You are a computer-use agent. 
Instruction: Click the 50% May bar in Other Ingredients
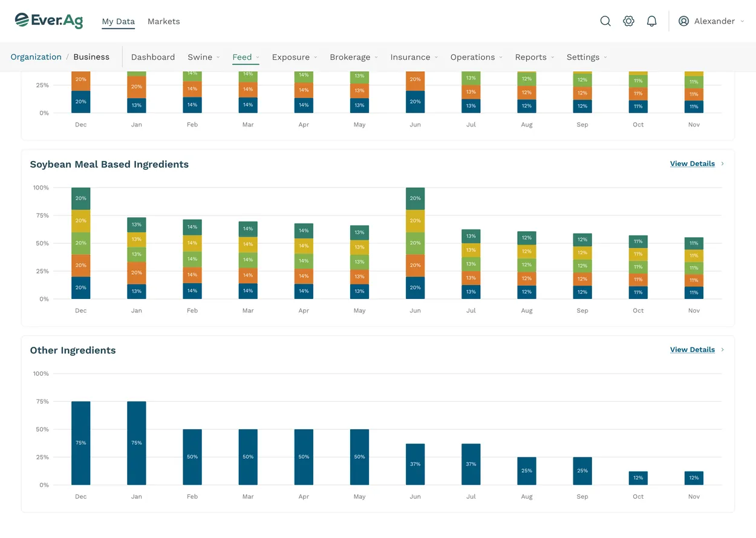click(x=360, y=457)
